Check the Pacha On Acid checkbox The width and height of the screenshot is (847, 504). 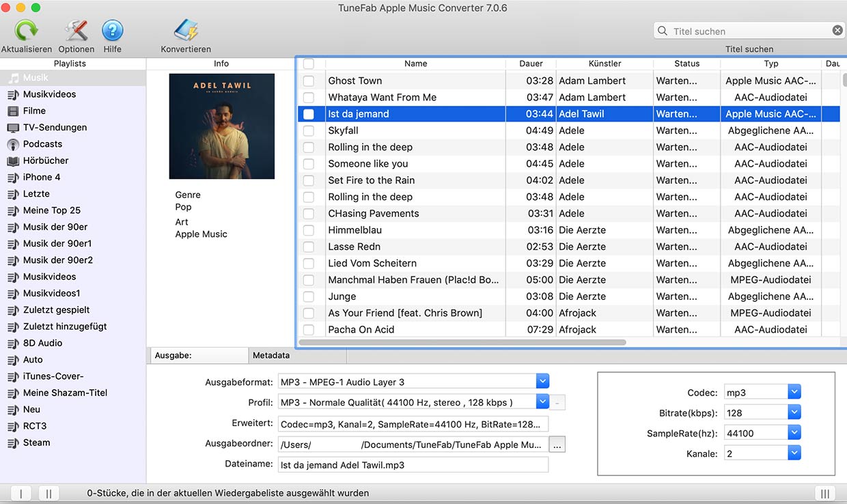[309, 330]
